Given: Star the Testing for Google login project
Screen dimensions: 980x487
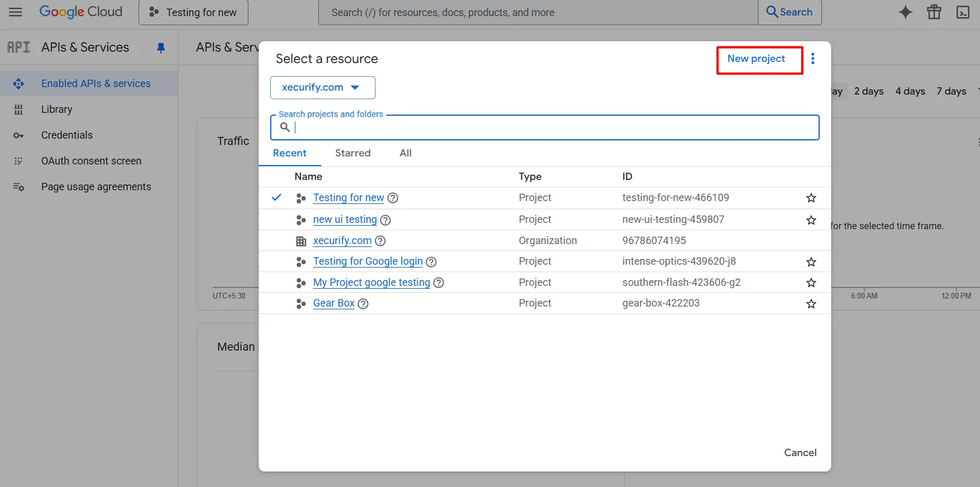Looking at the screenshot, I should pyautogui.click(x=811, y=262).
